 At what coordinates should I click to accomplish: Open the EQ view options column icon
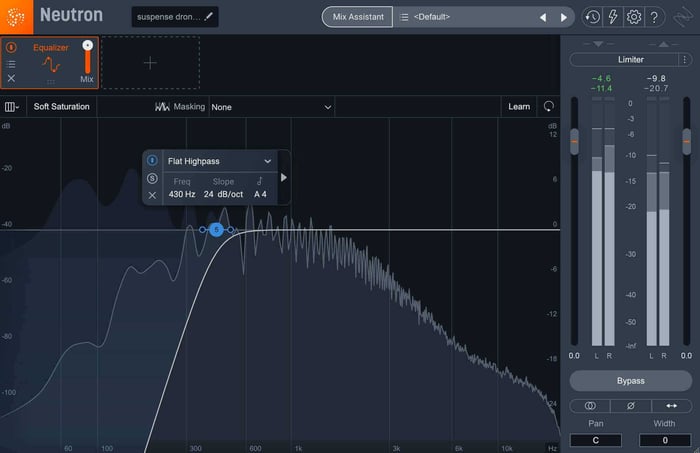click(x=11, y=107)
